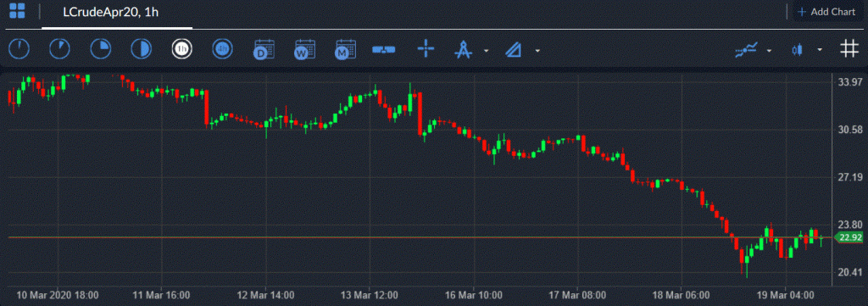Viewport: 868px width, 306px height.
Task: Expand the indicators dropdown arrow
Action: point(769,50)
